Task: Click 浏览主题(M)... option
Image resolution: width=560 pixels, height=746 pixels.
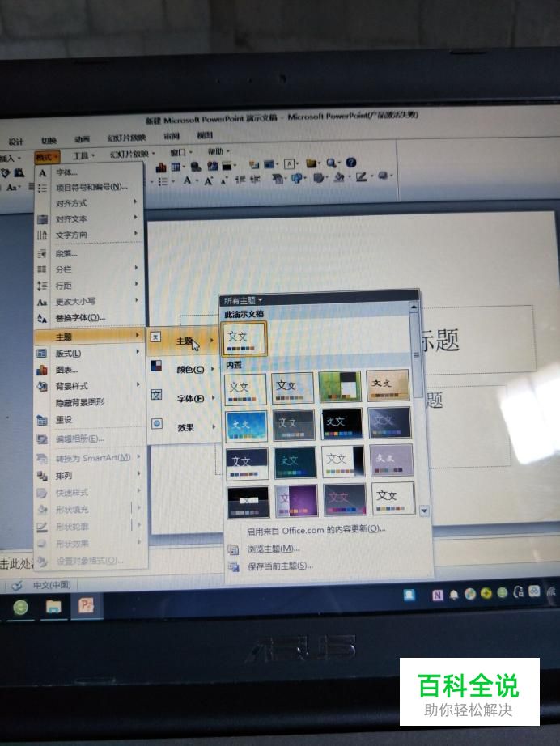Action: (x=274, y=549)
